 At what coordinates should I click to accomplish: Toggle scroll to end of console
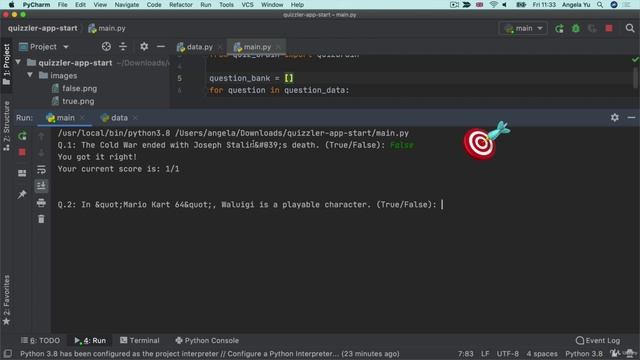point(41,186)
